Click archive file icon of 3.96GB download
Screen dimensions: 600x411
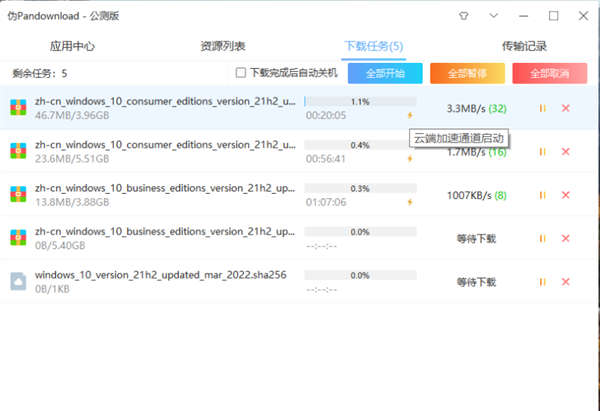[18, 108]
